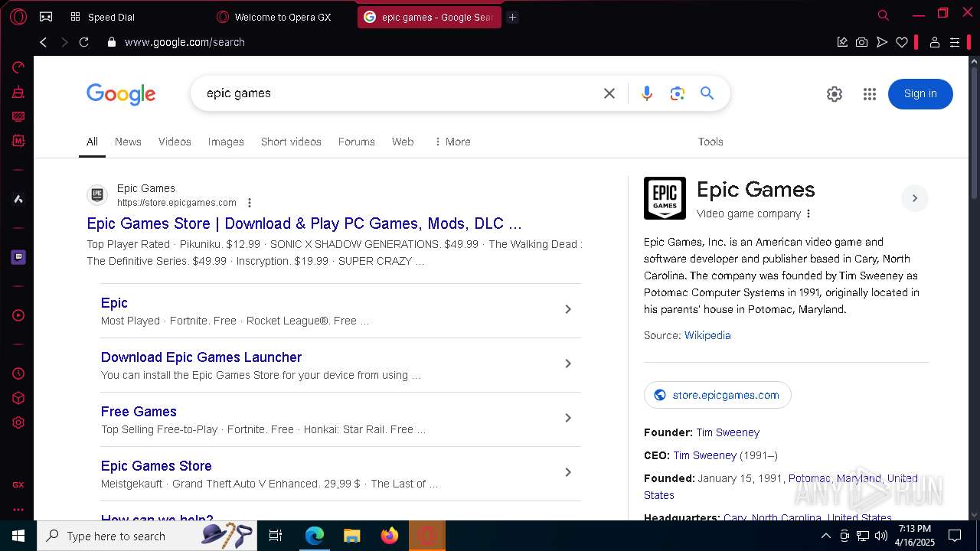This screenshot has width=980, height=551.
Task: Open sidebar three-dots setup menu
Action: tap(18, 509)
